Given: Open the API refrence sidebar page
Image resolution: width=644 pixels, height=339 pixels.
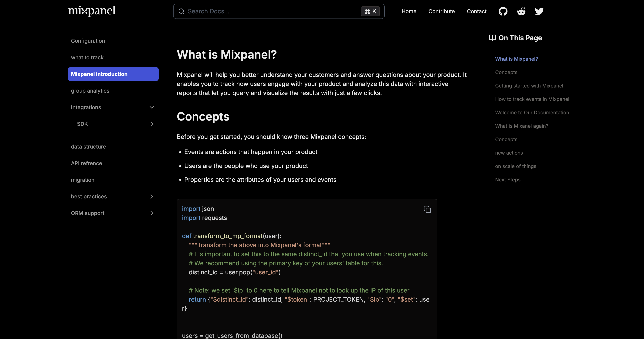Looking at the screenshot, I should [x=86, y=163].
